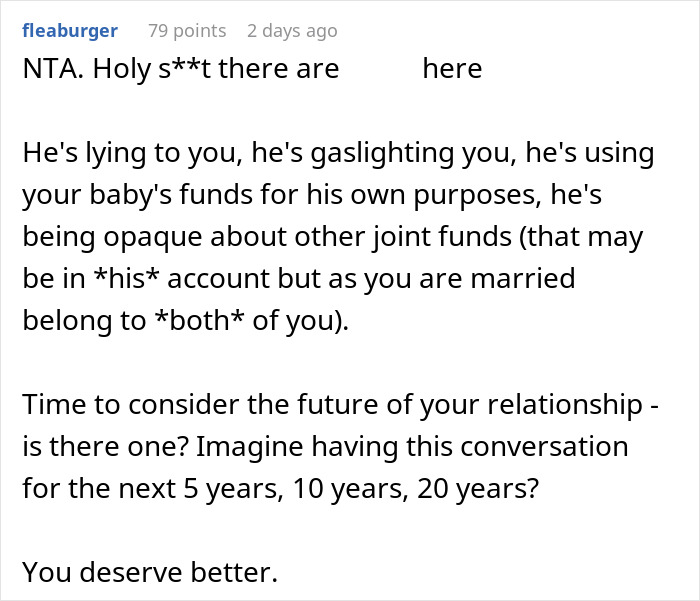The image size is (700, 601).
Task: Open the fleaburger user profile
Action: click(x=69, y=31)
